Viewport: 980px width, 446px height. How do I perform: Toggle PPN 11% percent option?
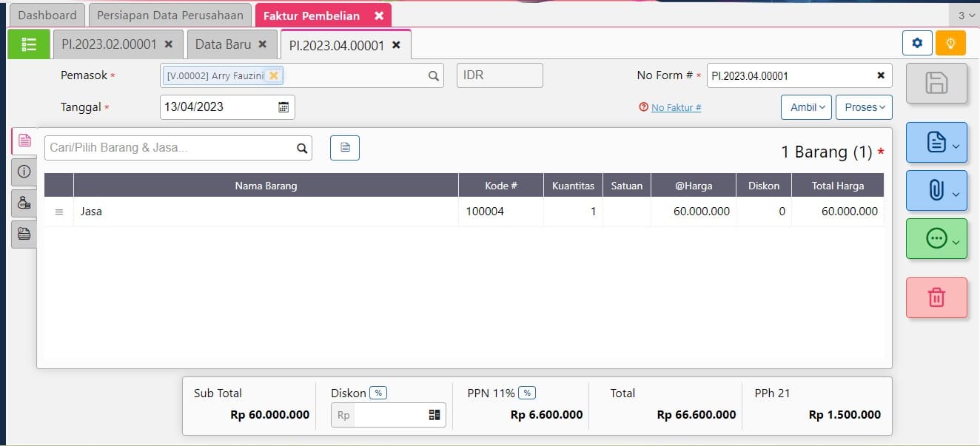point(526,393)
